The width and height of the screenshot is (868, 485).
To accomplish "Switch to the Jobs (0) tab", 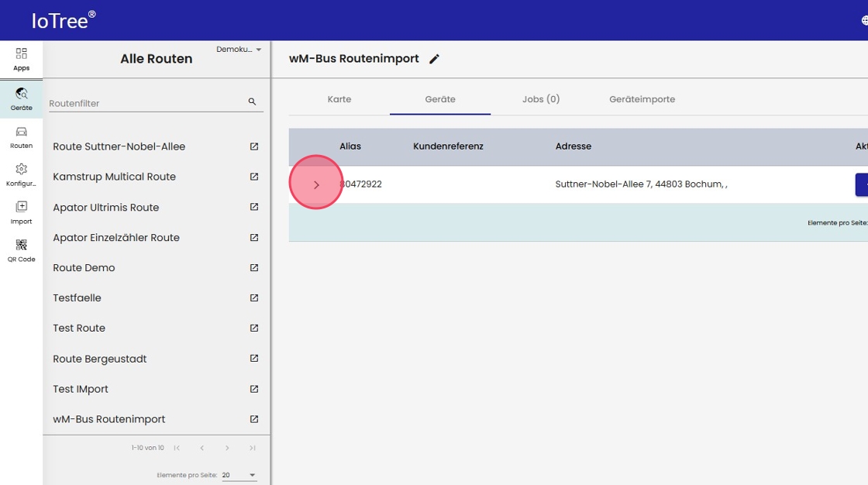I will 540,99.
